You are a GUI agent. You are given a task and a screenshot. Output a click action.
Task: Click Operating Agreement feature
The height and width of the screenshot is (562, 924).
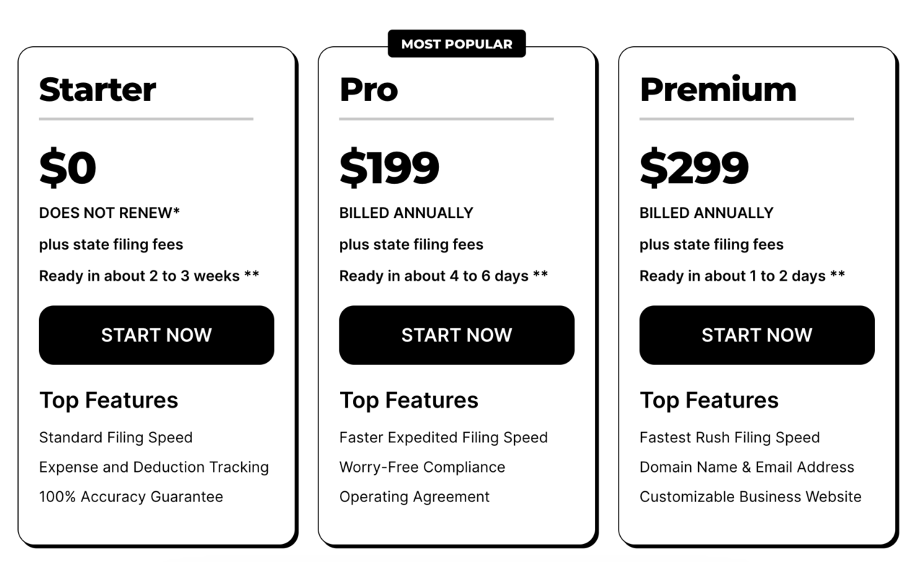pyautogui.click(x=414, y=497)
